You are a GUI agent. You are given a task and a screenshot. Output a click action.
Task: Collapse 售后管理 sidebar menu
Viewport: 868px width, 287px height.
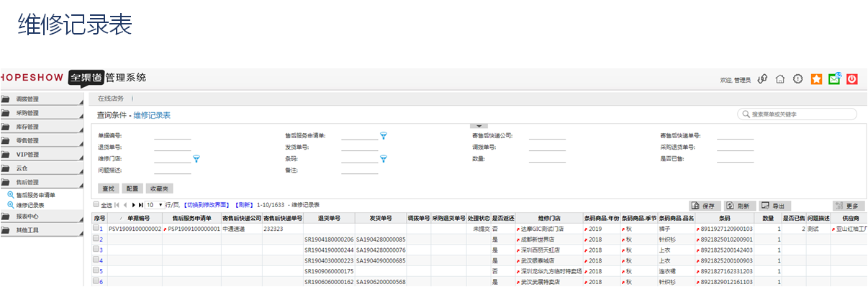41,182
